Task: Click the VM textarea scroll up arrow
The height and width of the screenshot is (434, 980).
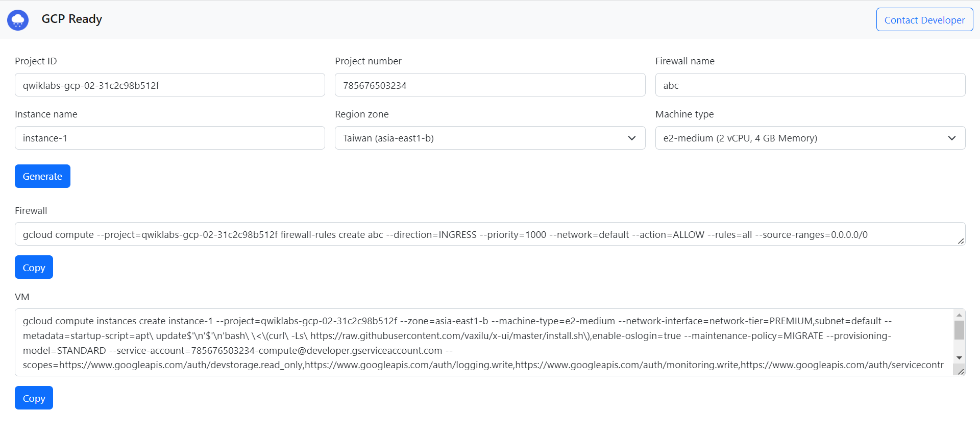Action: 959,315
